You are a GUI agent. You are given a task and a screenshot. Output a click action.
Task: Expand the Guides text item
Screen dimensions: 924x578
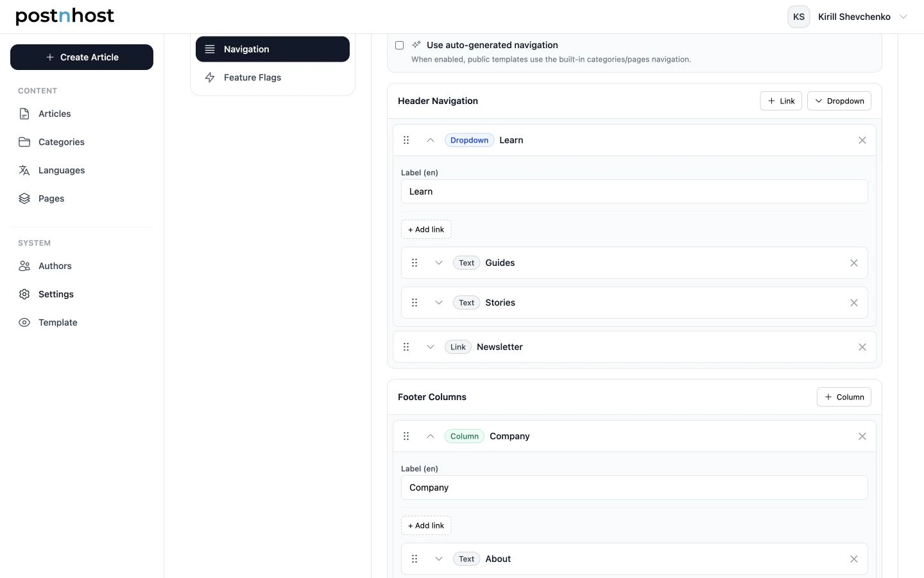point(439,263)
